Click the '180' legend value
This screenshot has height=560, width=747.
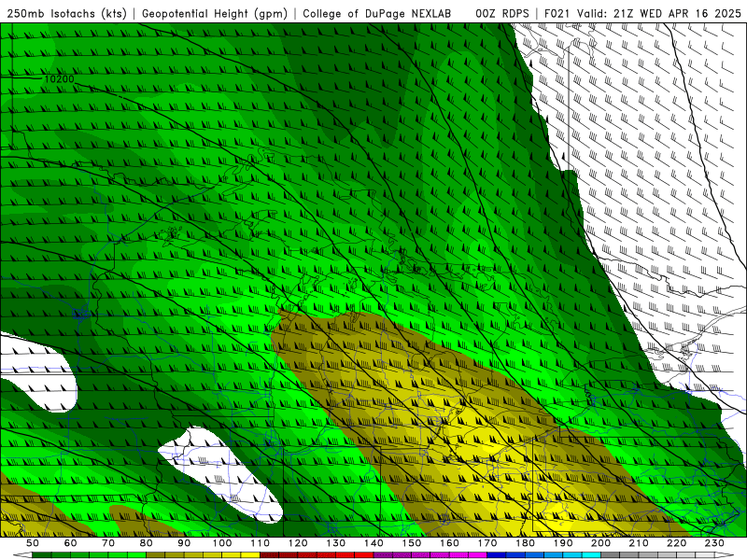point(525,543)
